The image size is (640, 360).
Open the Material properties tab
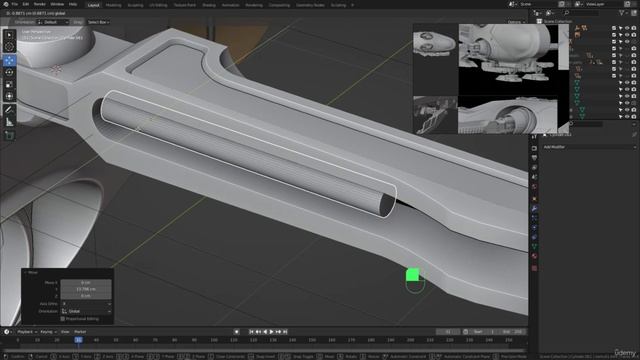tap(534, 257)
